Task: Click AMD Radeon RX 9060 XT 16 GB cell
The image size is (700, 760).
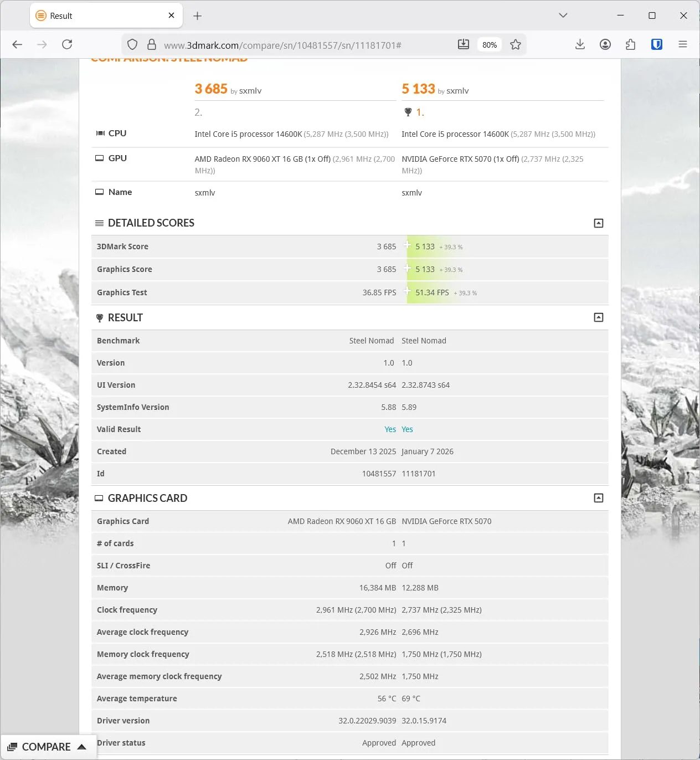Action: pos(342,521)
